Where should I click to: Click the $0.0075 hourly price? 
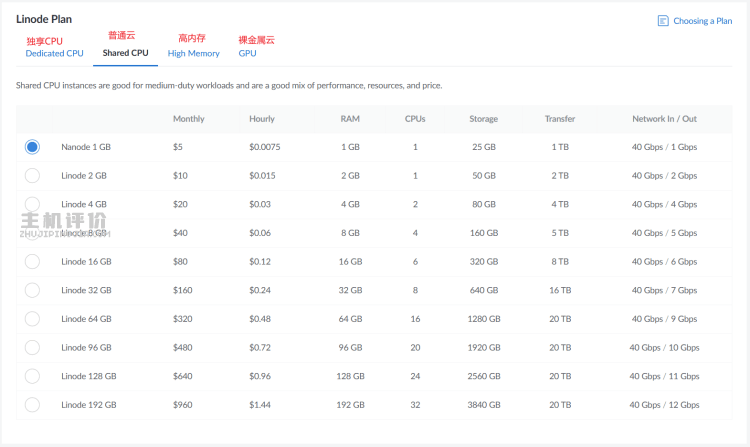[x=265, y=147]
